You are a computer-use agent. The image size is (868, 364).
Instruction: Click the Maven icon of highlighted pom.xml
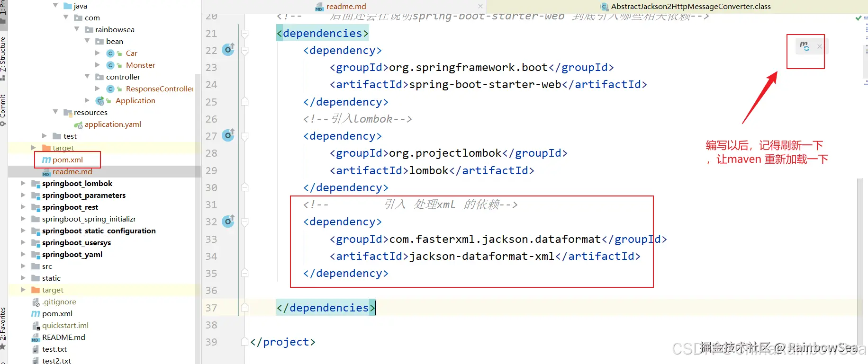click(x=46, y=160)
